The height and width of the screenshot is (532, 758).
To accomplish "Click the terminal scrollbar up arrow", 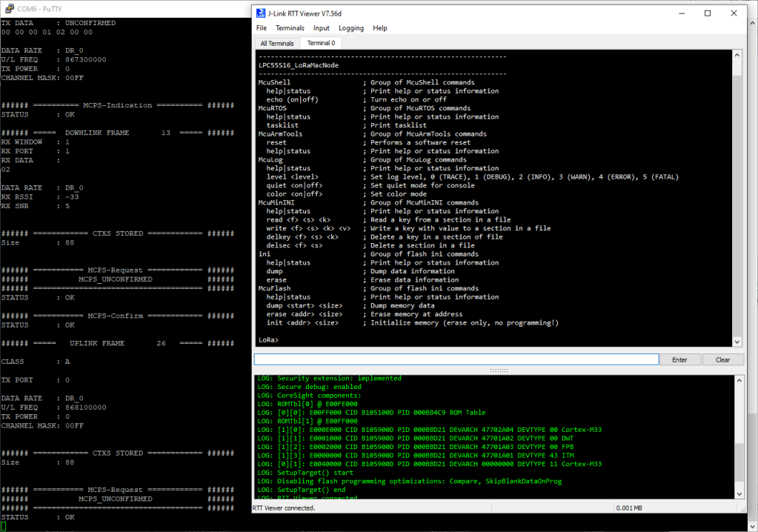I will 737,56.
